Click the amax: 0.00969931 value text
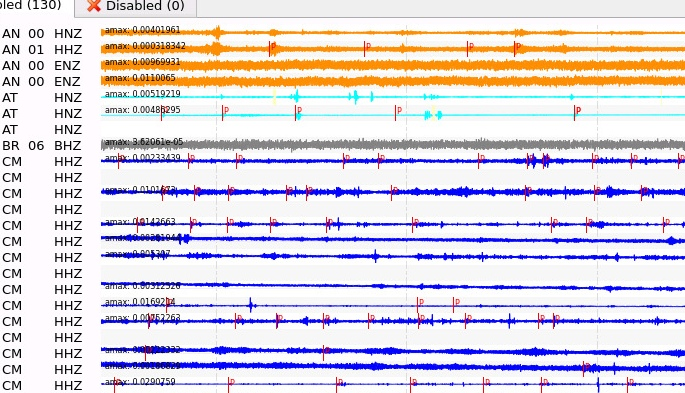 (x=142, y=62)
